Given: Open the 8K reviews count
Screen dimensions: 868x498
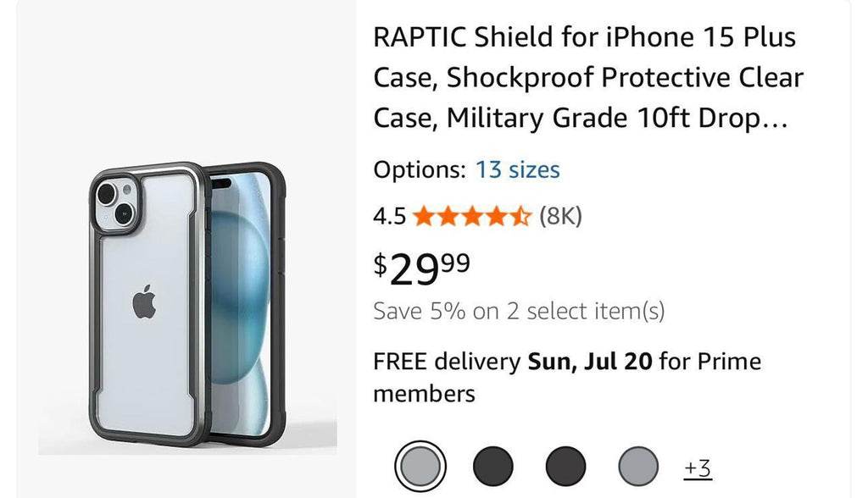Looking at the screenshot, I should pyautogui.click(x=560, y=217).
